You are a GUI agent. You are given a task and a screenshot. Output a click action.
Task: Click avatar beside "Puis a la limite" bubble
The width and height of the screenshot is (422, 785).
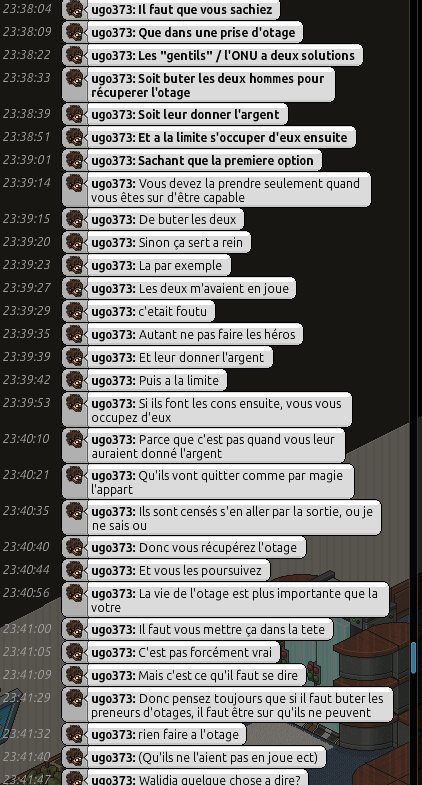[75, 380]
